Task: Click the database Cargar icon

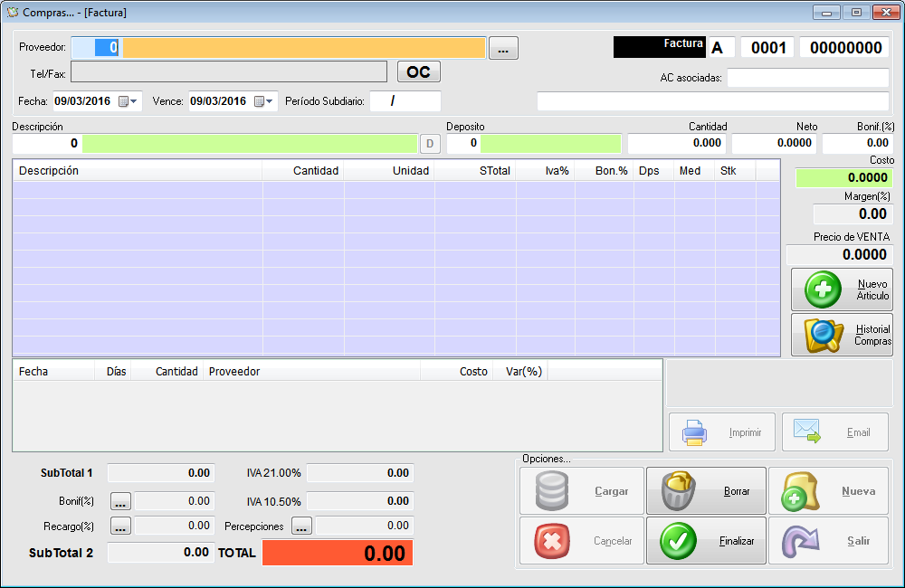Action: [x=552, y=491]
